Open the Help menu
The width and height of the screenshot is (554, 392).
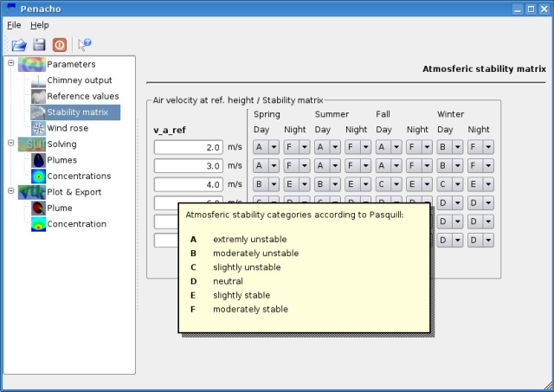click(x=40, y=25)
